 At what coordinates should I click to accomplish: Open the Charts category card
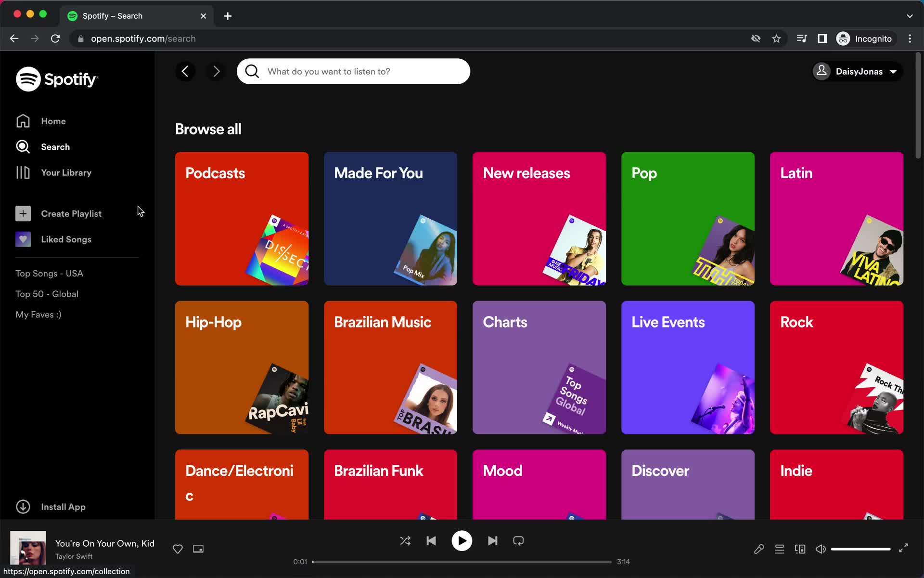pos(539,368)
